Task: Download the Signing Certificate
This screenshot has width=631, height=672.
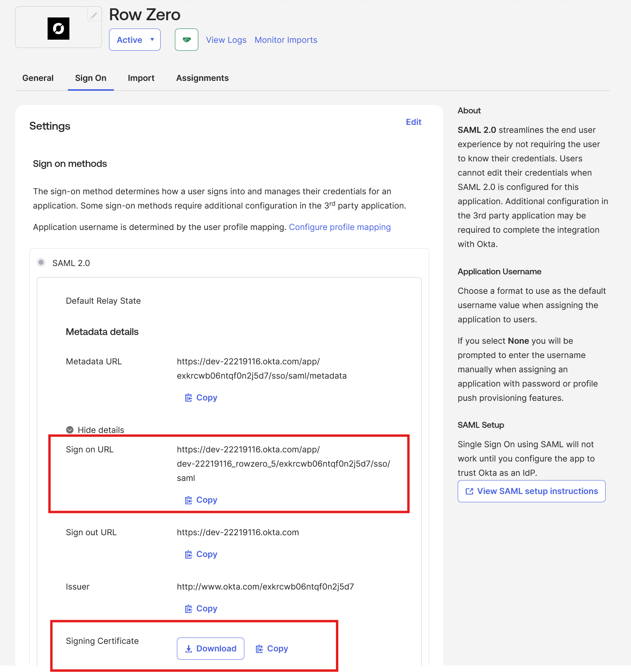Action: pos(210,649)
